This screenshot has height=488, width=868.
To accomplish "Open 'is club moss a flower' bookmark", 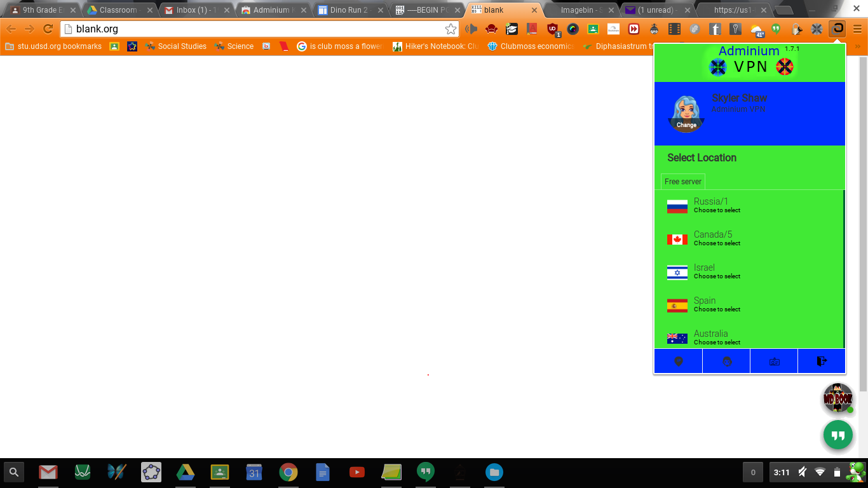I will pyautogui.click(x=339, y=46).
